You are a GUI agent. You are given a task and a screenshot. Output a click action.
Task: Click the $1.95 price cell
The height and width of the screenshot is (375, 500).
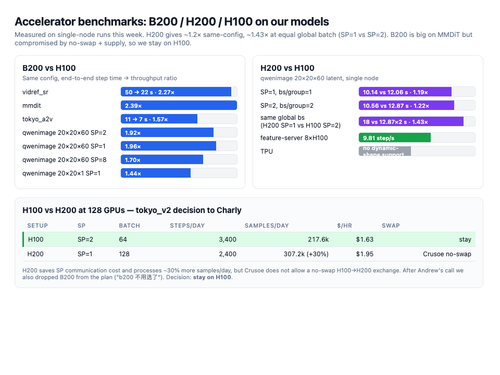coord(365,254)
